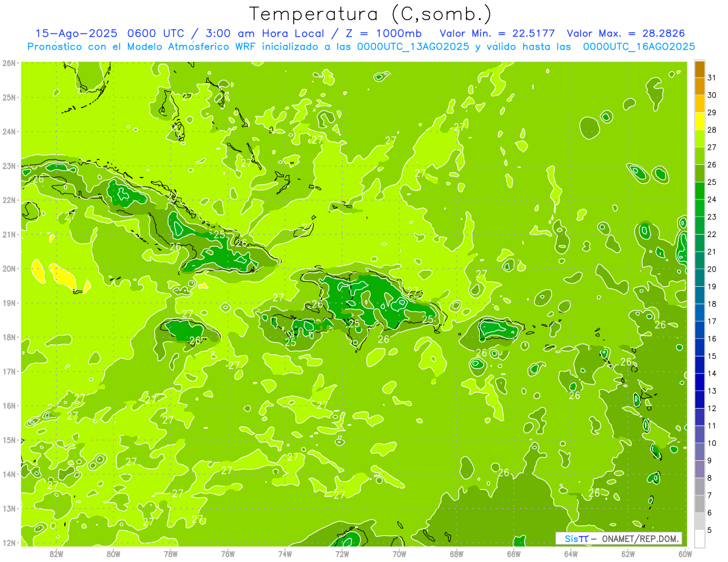The image size is (728, 562).
Task: Click the 64W longitude label
Action: pyautogui.click(x=571, y=554)
